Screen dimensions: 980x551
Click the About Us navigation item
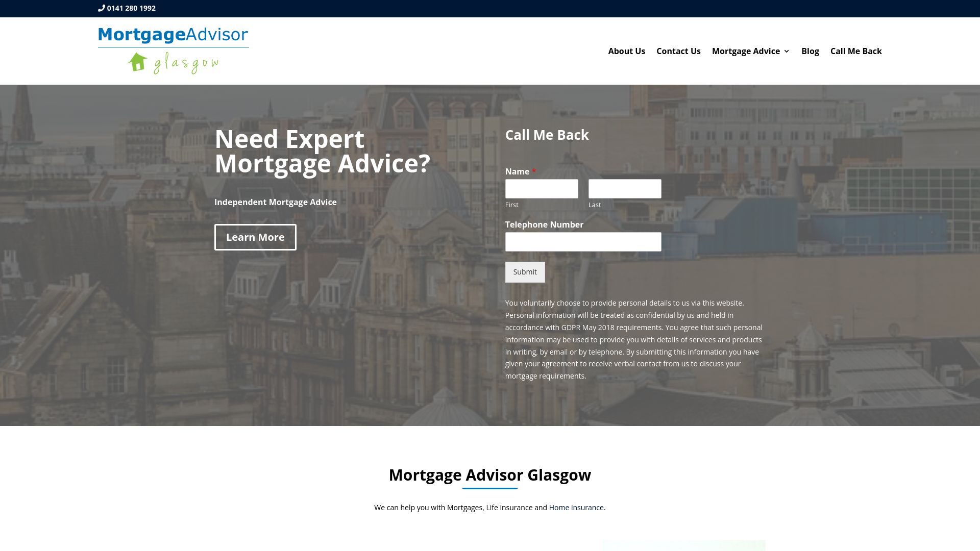(x=627, y=51)
